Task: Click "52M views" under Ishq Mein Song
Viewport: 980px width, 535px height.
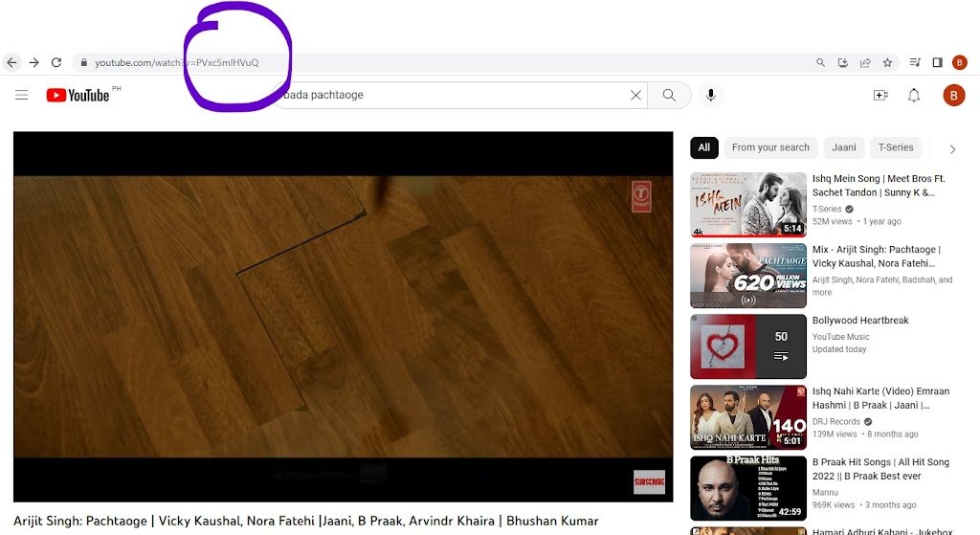Action: (832, 221)
